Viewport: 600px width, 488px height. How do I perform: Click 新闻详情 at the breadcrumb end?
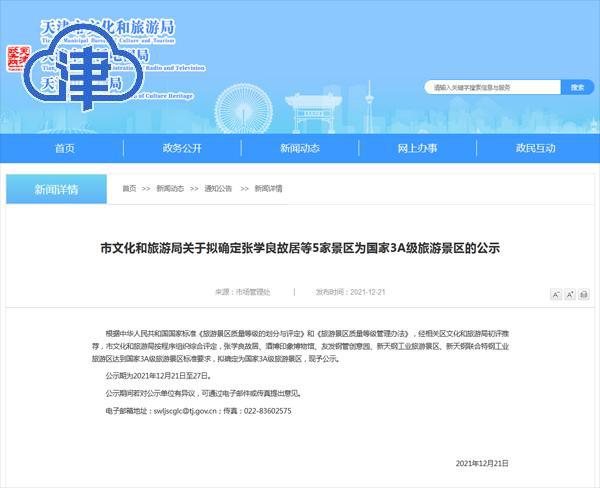268,188
